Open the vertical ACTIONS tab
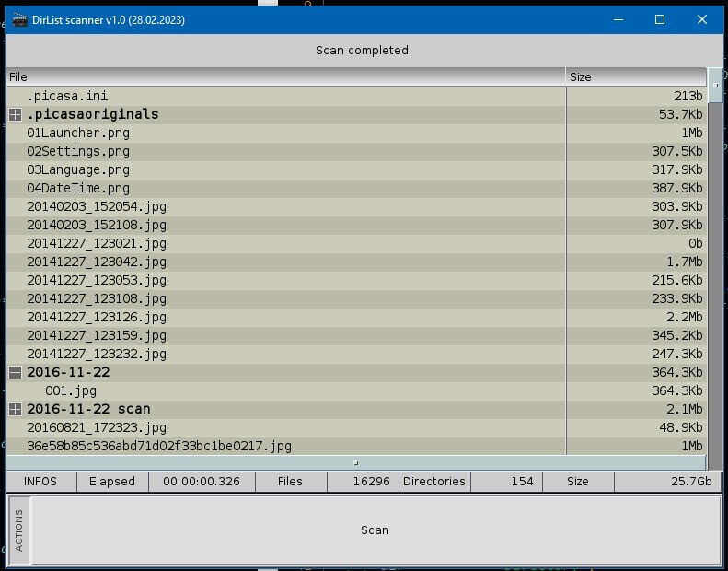Viewport: 728px width, 571px height. click(19, 530)
